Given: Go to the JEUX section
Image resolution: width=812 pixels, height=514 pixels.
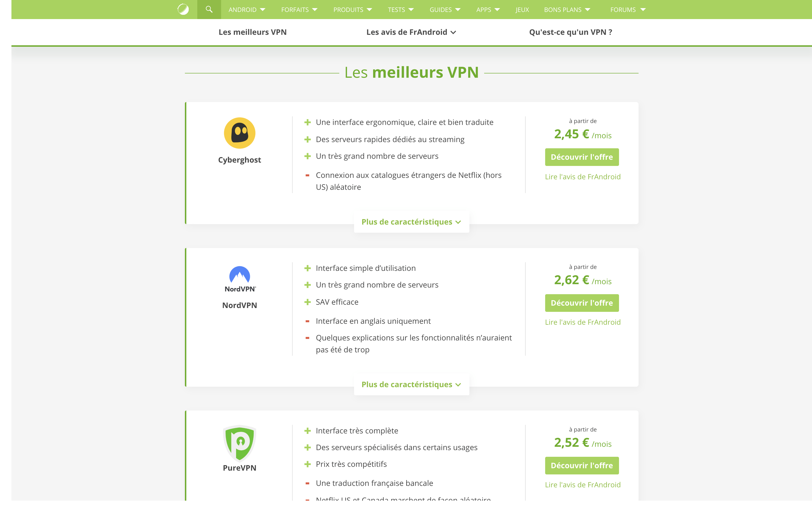Looking at the screenshot, I should pos(522,10).
